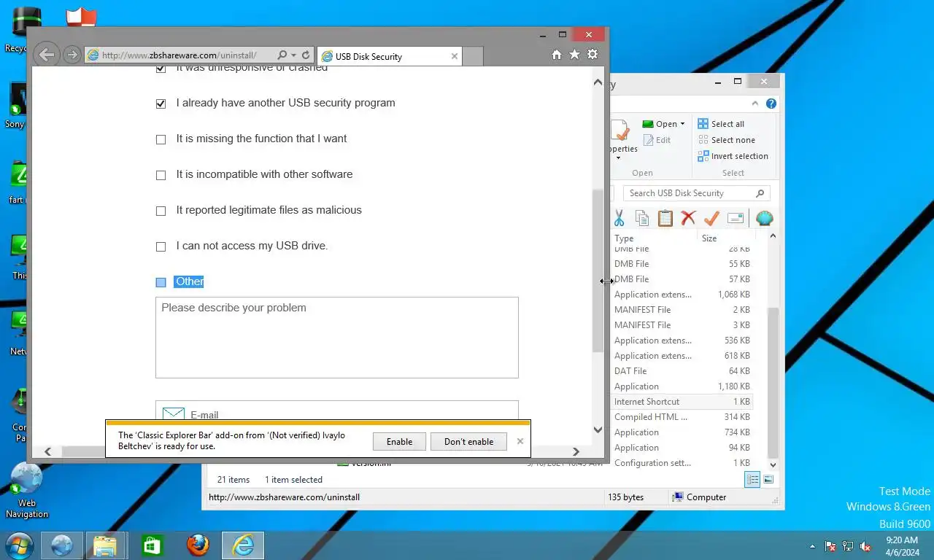934x560 pixels.
Task: Check 'It is incompatible with other software'
Action: (161, 175)
